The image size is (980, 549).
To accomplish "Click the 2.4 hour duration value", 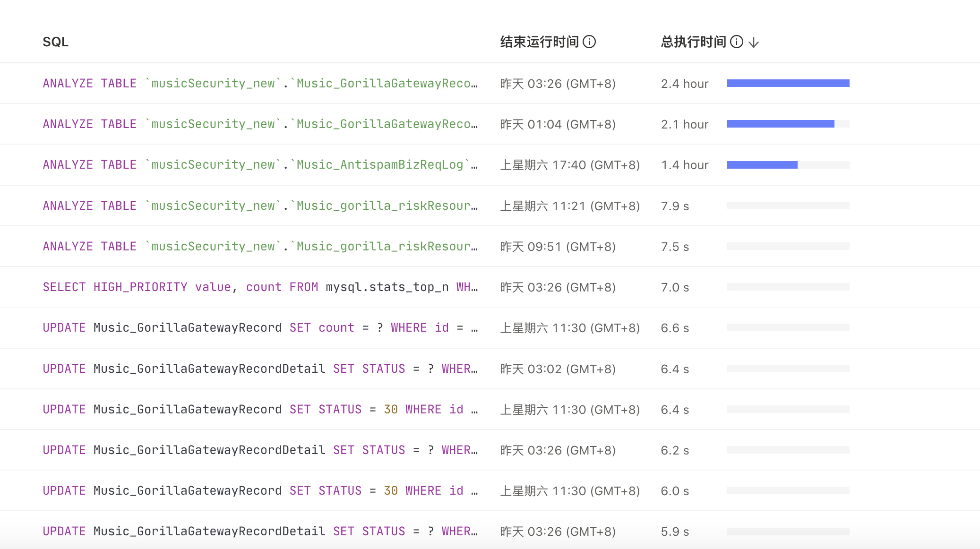I will 685,84.
